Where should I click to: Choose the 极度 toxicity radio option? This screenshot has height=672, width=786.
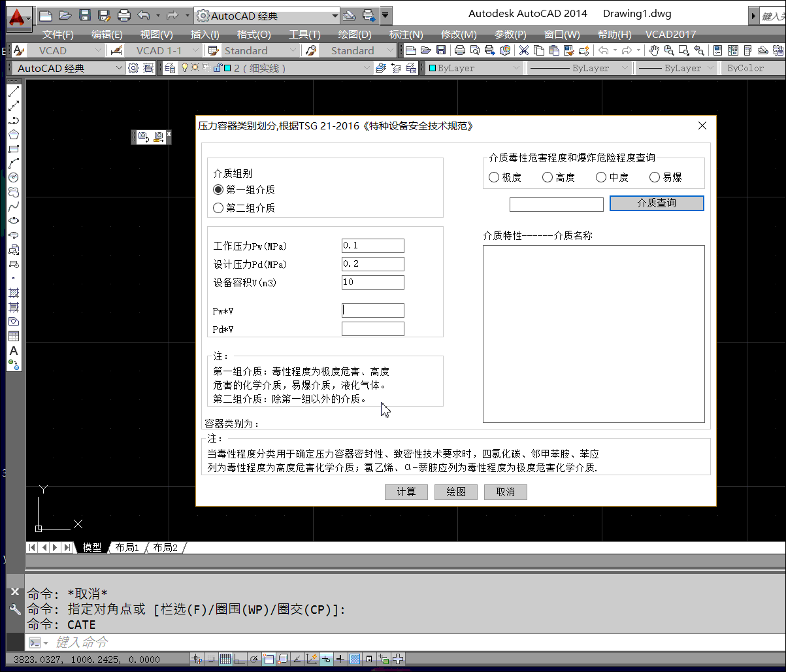tap(494, 177)
